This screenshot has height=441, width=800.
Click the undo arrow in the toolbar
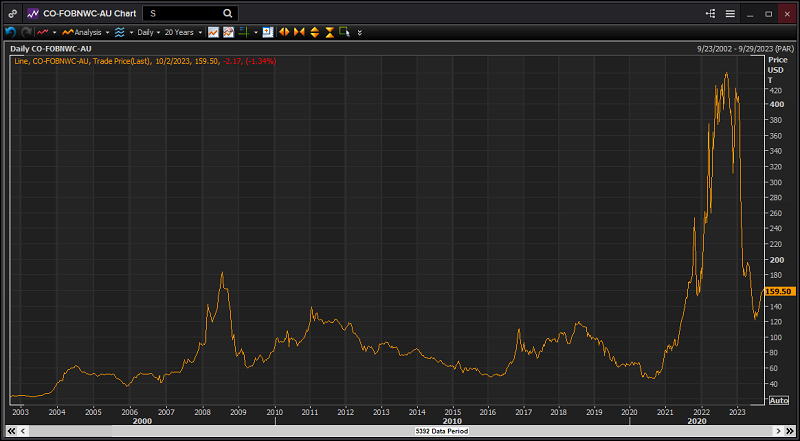click(10, 32)
